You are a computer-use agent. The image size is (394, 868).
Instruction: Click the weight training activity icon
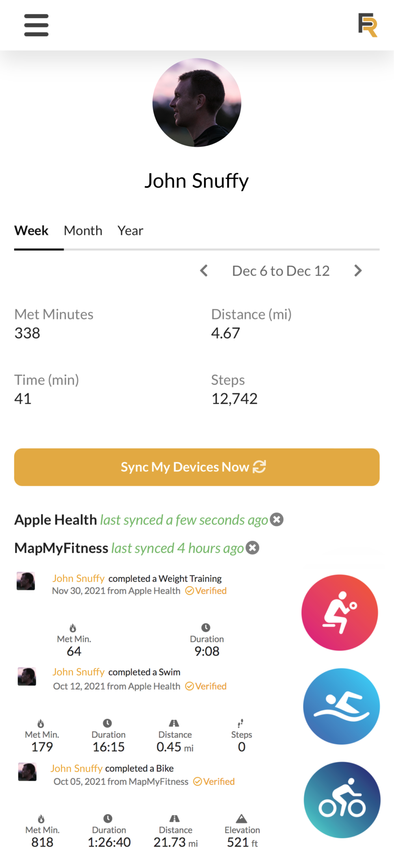(x=340, y=612)
